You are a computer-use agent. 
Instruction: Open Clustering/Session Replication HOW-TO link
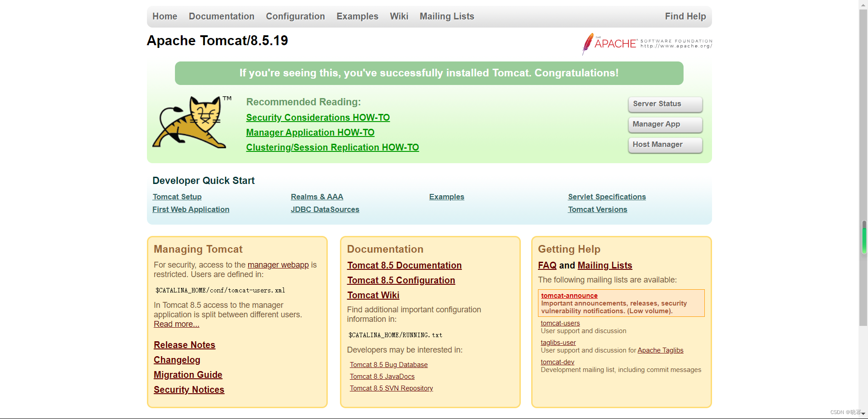pyautogui.click(x=332, y=147)
